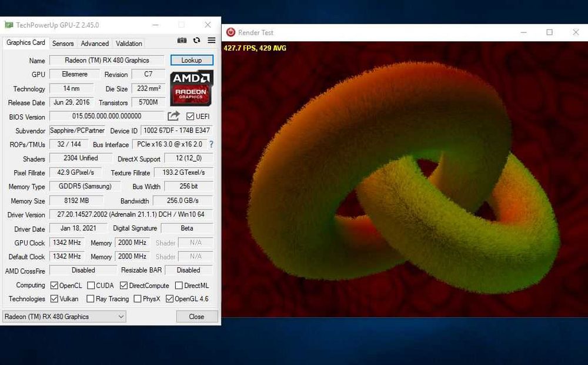Open the Radeon RX 480 GPU dropdown
Image resolution: width=588 pixels, height=365 pixels.
coord(65,317)
